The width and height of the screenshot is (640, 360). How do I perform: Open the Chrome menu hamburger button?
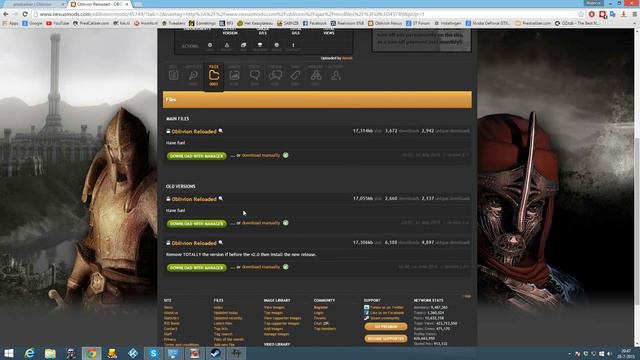pos(635,14)
